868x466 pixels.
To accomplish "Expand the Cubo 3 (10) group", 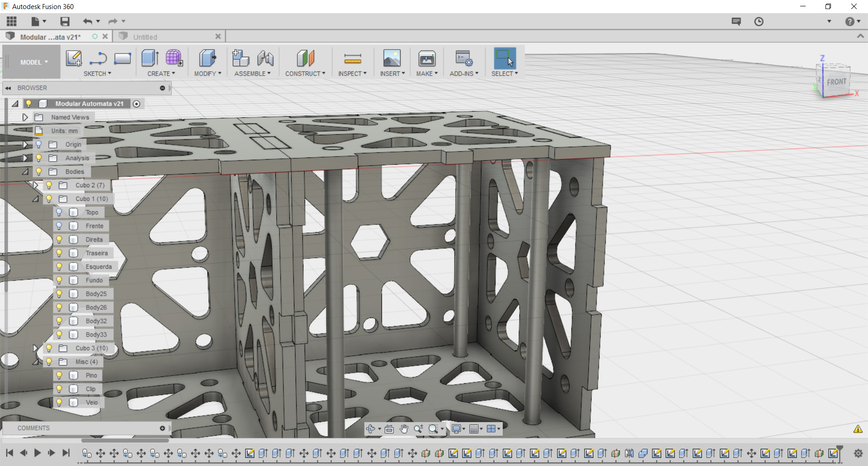I will pyautogui.click(x=35, y=348).
